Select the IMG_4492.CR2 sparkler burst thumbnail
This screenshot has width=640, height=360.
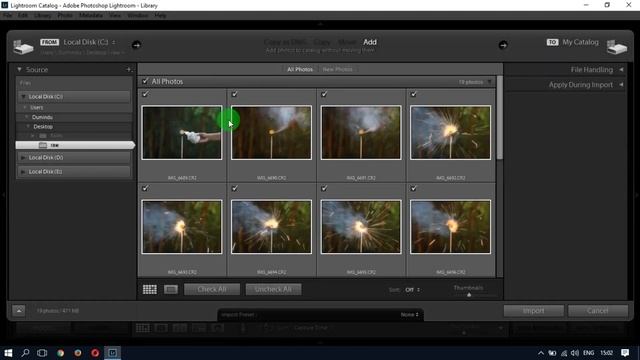pos(451,133)
